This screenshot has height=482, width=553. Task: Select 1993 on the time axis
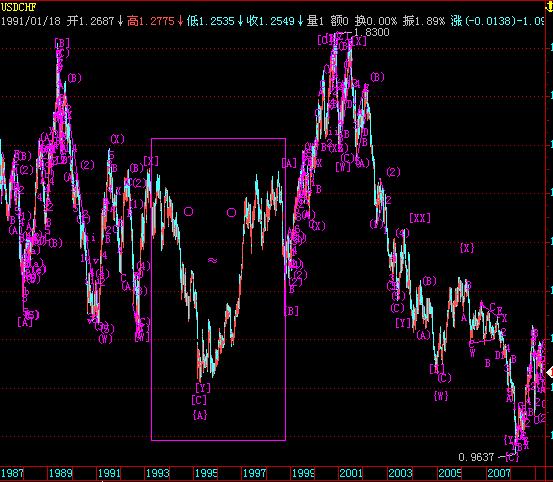(x=158, y=473)
